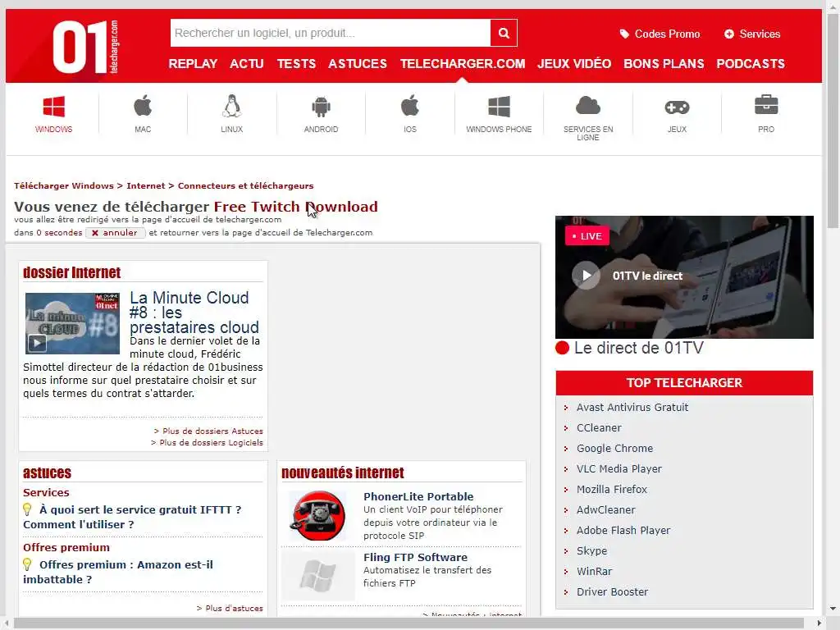Click the vertical scrollbar thumb
Image resolution: width=840 pixels, height=630 pixels.
point(833,121)
